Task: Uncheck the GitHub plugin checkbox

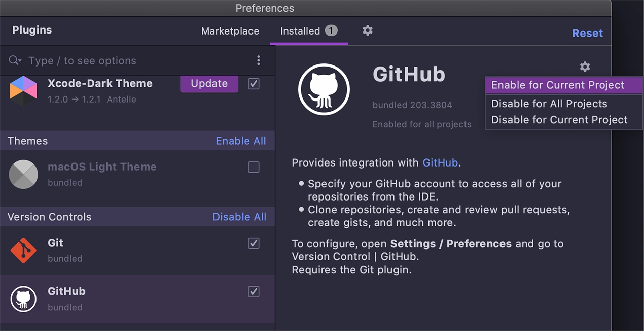Action: point(254,292)
